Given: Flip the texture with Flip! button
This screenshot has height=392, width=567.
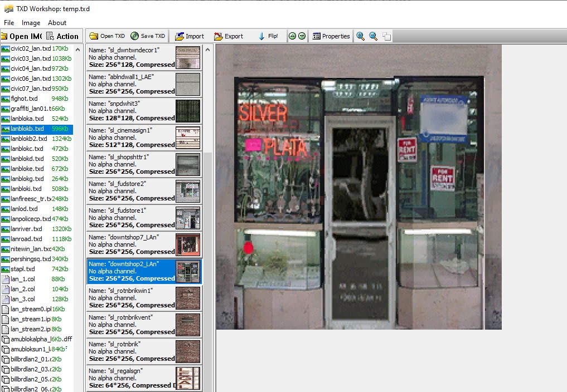Looking at the screenshot, I should (x=268, y=36).
